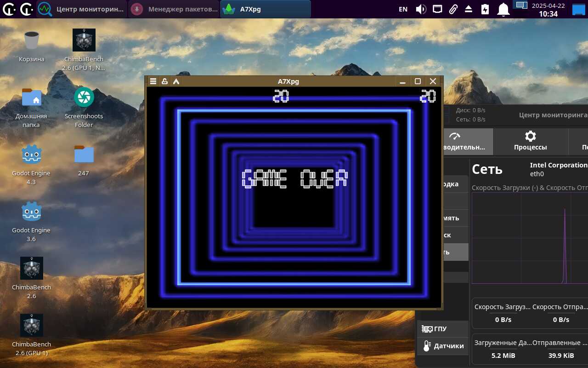Switch to Менеджер пакетов in the taskbar
The width and height of the screenshot is (588, 368).
coord(174,9)
